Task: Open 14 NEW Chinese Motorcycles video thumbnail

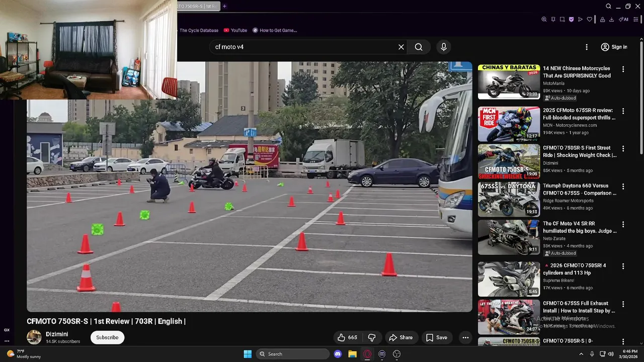Action: [509, 82]
